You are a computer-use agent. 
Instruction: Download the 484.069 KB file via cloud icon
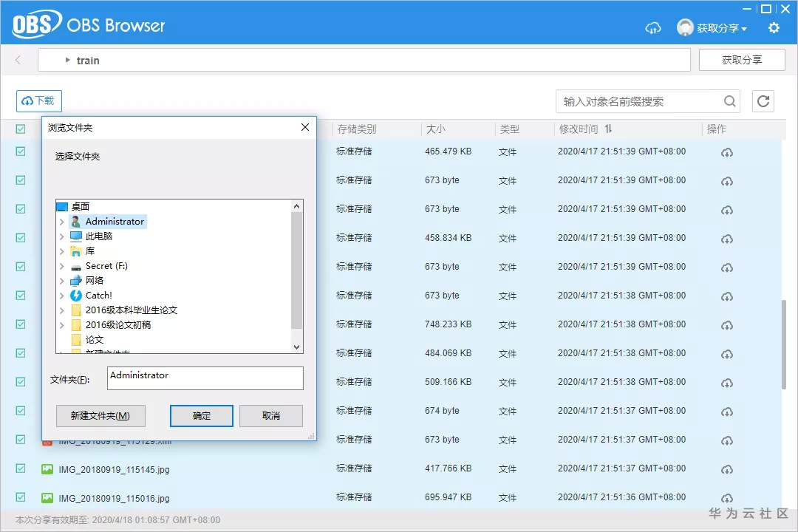(x=727, y=354)
